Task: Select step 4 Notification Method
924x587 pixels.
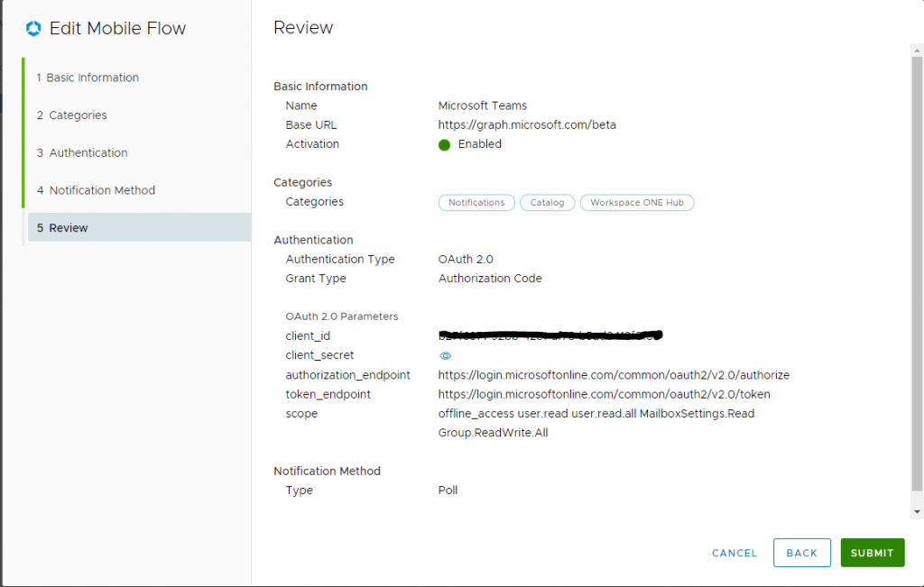Action: point(96,191)
